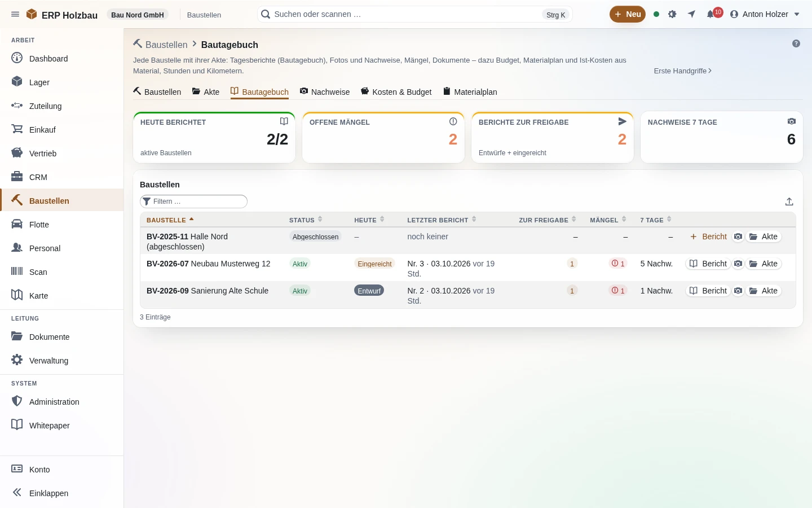The width and height of the screenshot is (812, 508).
Task: Open Lager in the sidebar
Action: coord(62,82)
